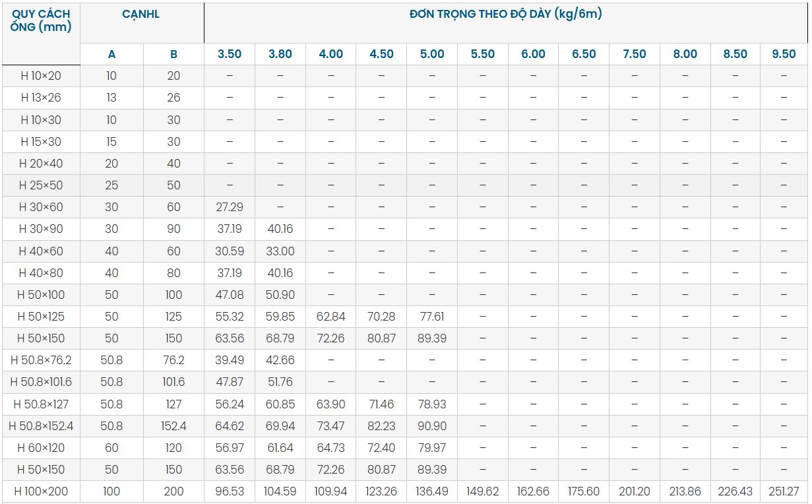Select the "H 10×20" row label

[41, 76]
